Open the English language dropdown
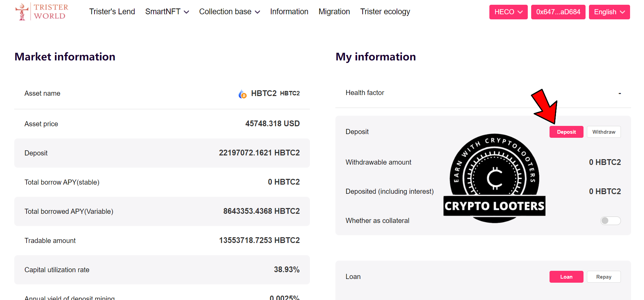The height and width of the screenshot is (300, 644). point(609,12)
